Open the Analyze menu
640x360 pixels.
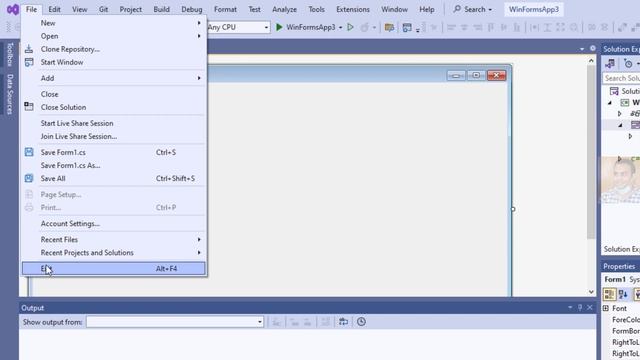point(284,9)
